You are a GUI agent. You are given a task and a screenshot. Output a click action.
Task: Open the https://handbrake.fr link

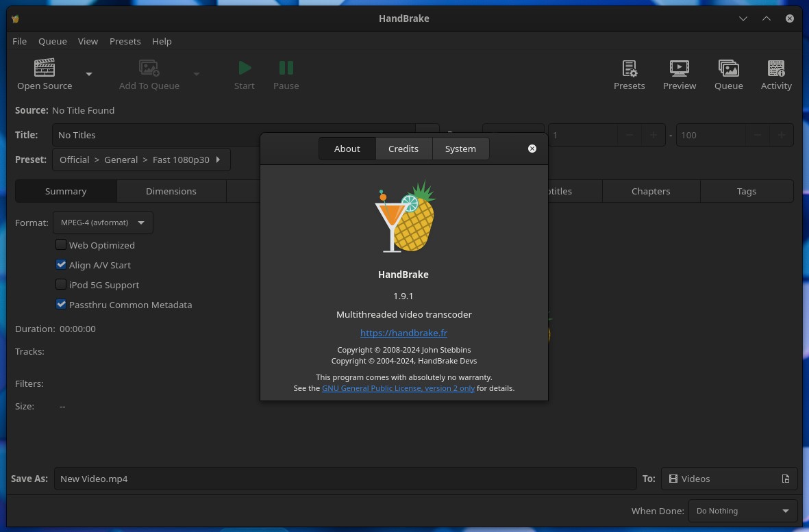click(x=403, y=333)
